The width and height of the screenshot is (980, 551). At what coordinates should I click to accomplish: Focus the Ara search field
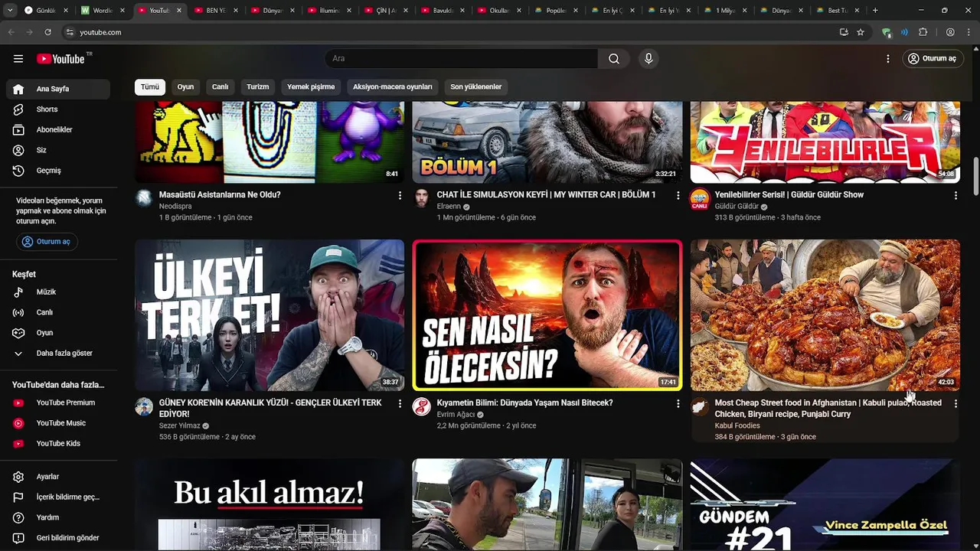(x=462, y=59)
